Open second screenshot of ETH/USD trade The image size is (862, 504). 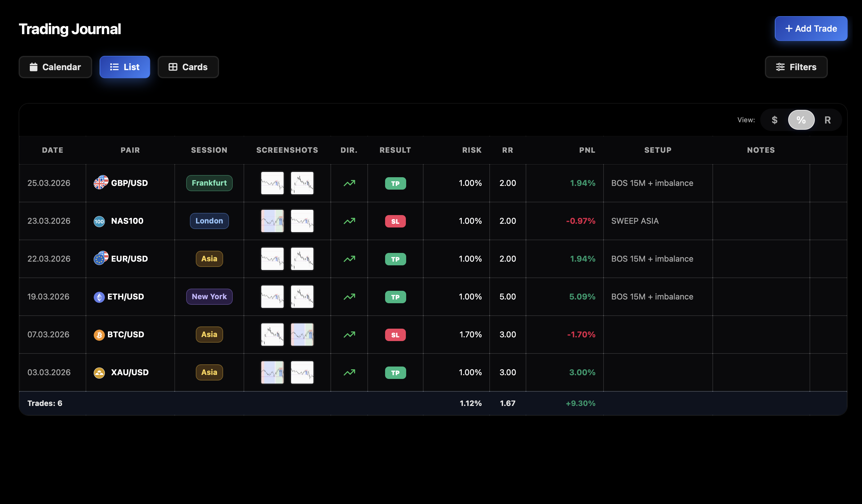(x=302, y=297)
